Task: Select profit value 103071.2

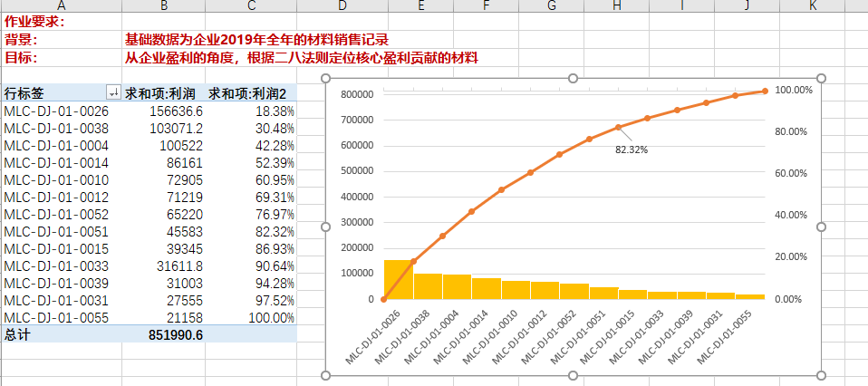Action: tap(177, 128)
